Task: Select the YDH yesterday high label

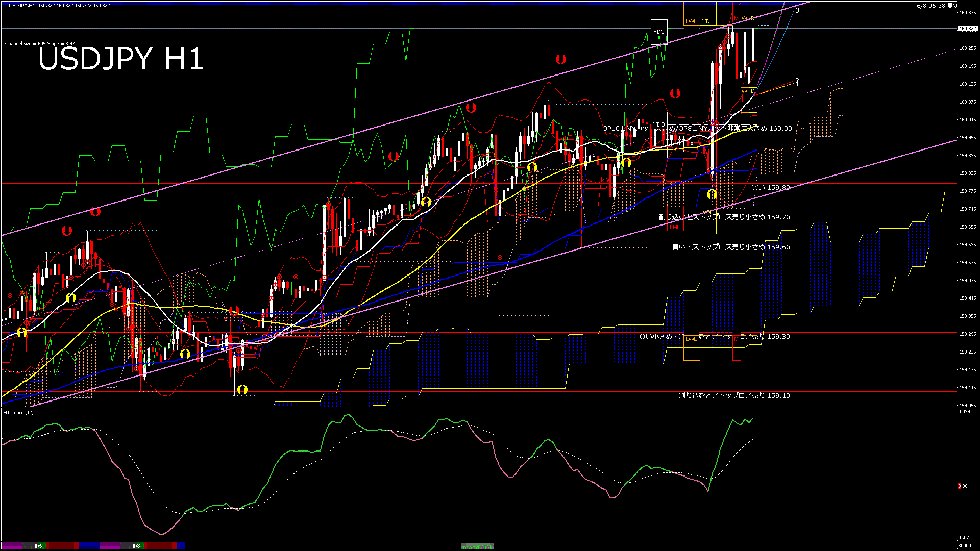Action: click(x=707, y=21)
